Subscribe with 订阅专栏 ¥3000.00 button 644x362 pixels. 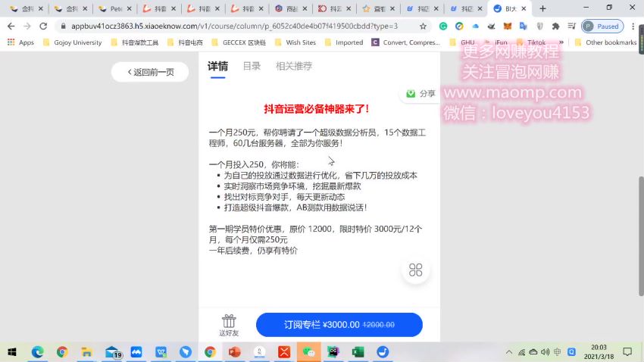339,325
